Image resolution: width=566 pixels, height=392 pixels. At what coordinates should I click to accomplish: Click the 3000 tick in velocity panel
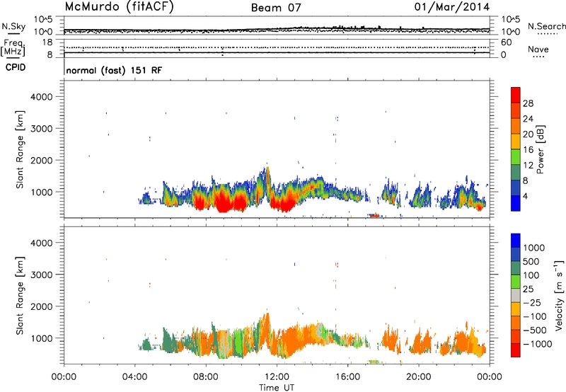click(x=42, y=275)
